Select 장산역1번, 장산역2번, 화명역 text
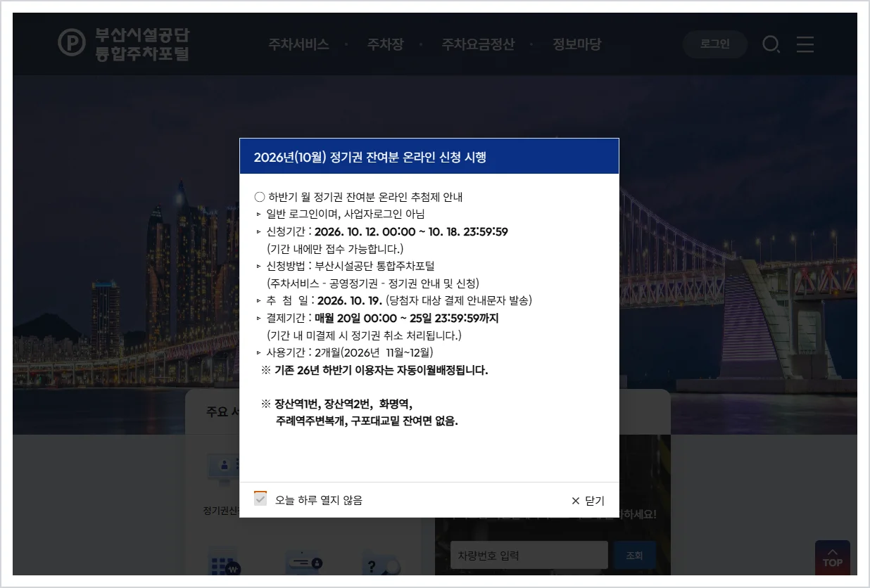The width and height of the screenshot is (870, 588). [x=336, y=404]
